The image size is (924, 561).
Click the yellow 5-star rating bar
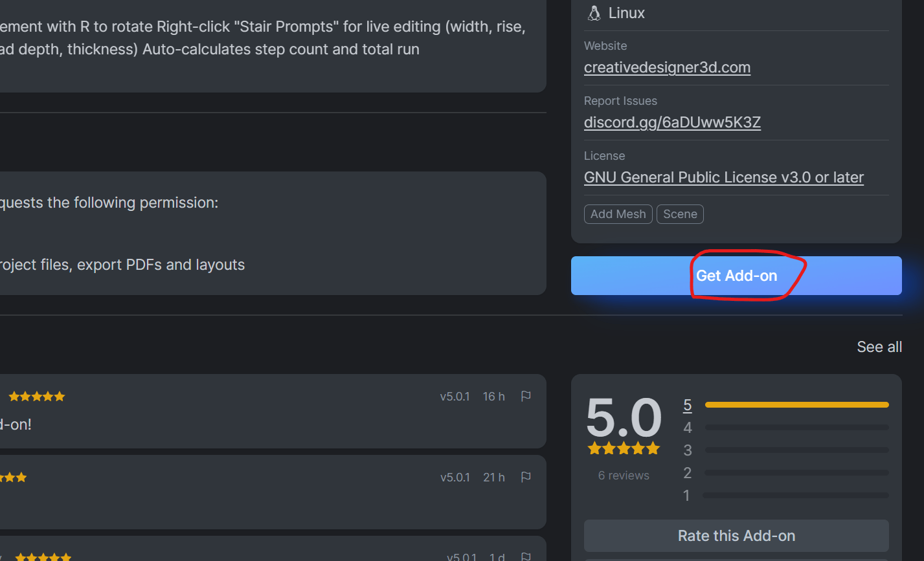tap(796, 405)
